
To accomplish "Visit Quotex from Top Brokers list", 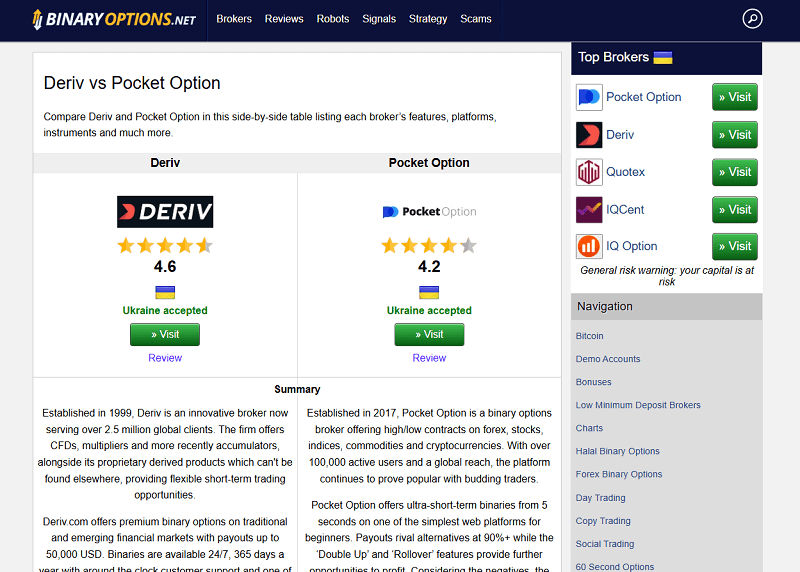I will coord(735,172).
